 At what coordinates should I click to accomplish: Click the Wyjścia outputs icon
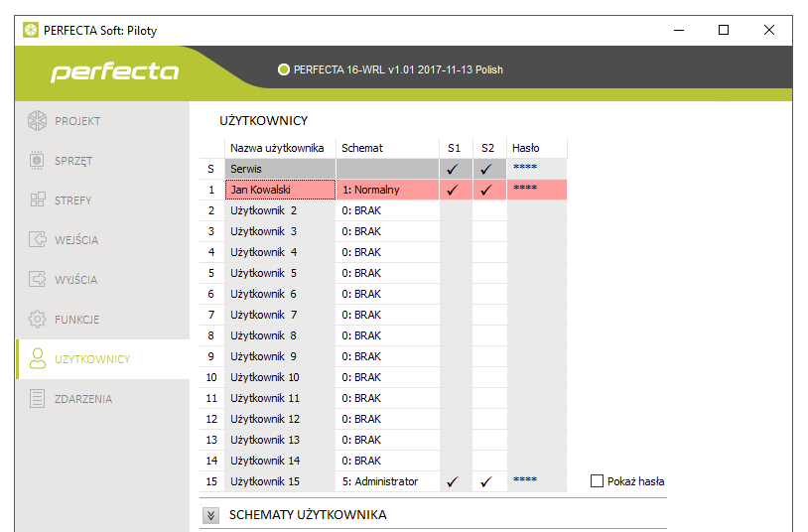(x=37, y=280)
